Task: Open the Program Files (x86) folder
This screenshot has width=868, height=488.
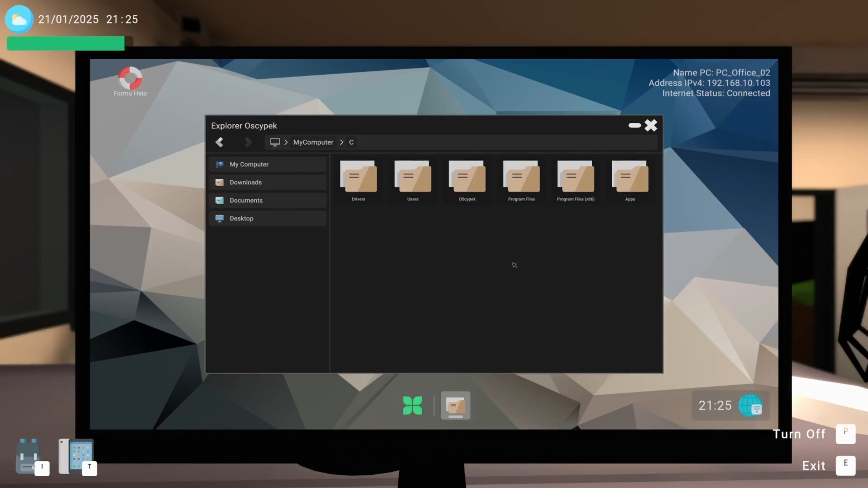Action: pos(575,177)
